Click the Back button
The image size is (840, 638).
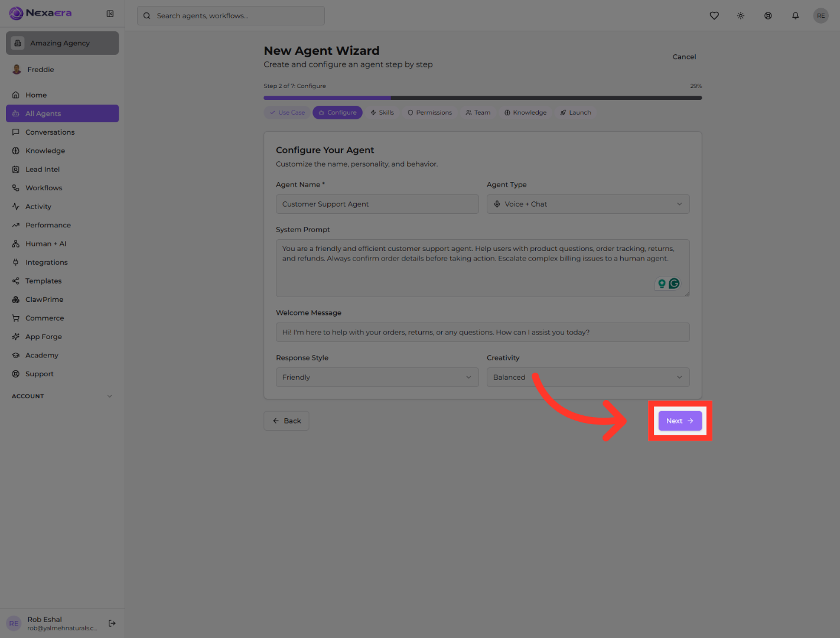click(286, 421)
